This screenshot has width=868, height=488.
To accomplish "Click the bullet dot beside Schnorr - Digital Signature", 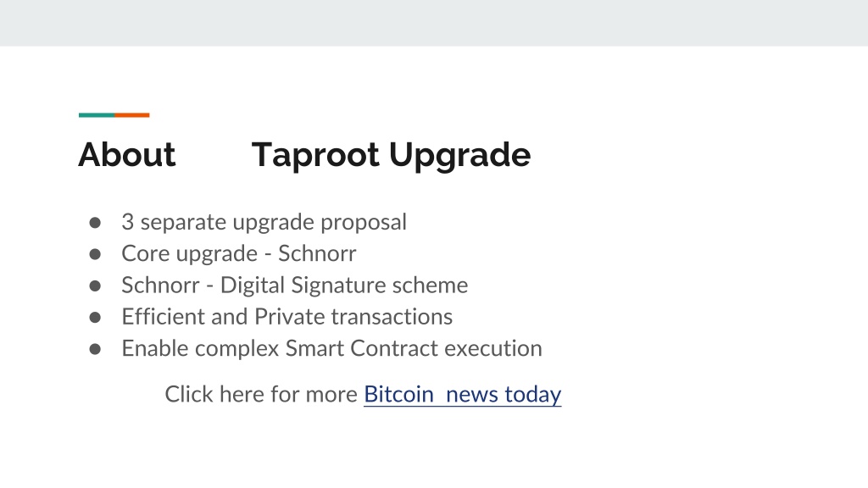I will pos(95,286).
